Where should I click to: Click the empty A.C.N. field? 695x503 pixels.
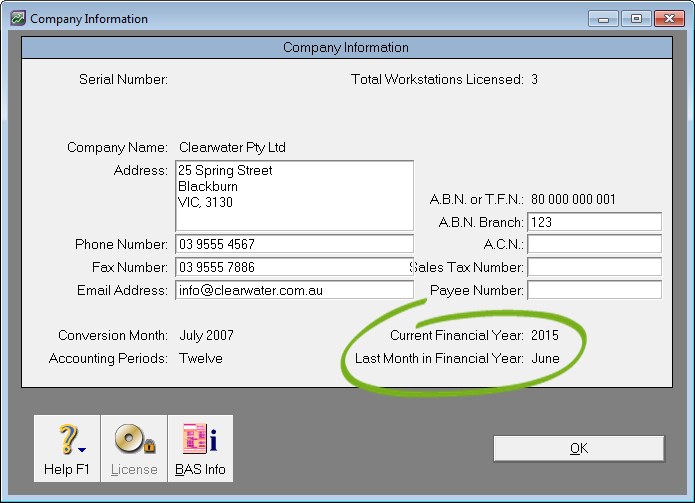[594, 245]
